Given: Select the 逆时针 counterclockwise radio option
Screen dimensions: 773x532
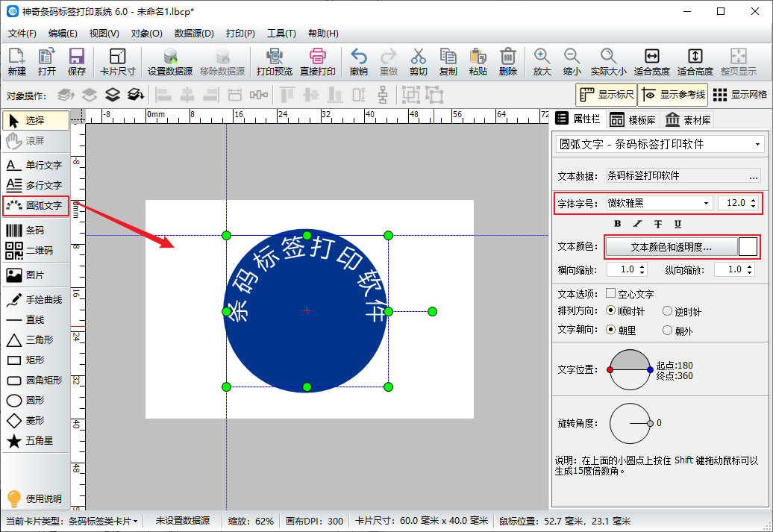Looking at the screenshot, I should [668, 311].
